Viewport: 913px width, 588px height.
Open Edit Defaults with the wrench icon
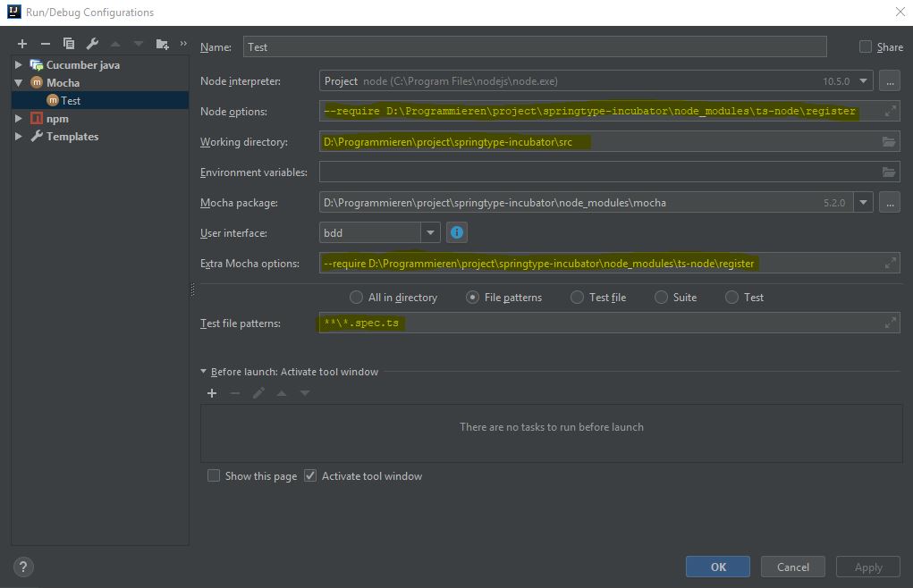(92, 44)
